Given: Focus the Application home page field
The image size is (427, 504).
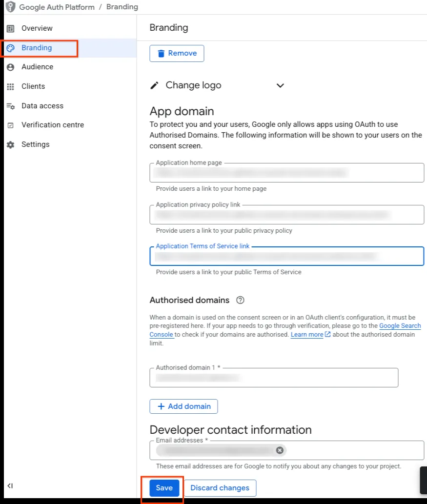Looking at the screenshot, I should (x=287, y=173).
